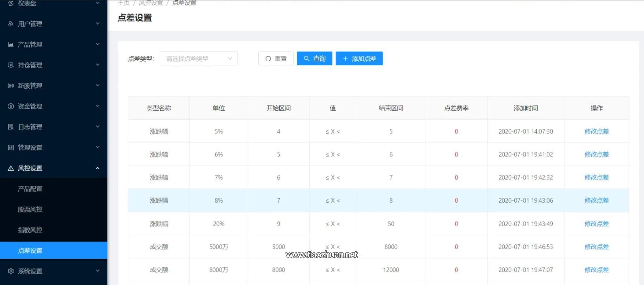Click 涨跌幅 in the 8% row

coord(159,200)
